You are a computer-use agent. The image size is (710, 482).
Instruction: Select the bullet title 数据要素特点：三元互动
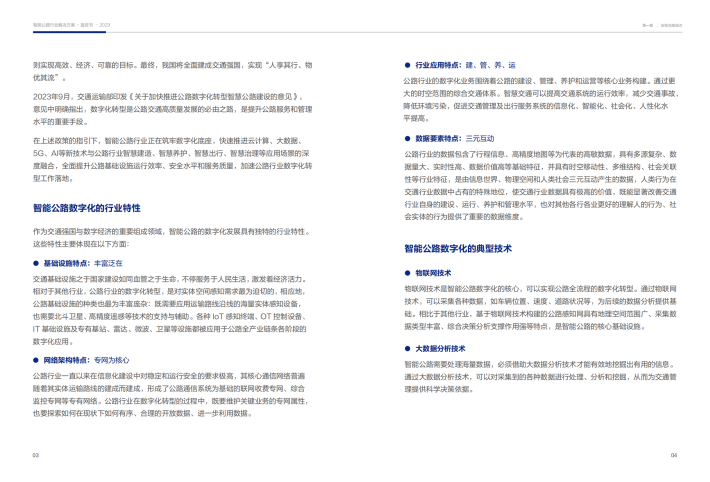coord(455,139)
